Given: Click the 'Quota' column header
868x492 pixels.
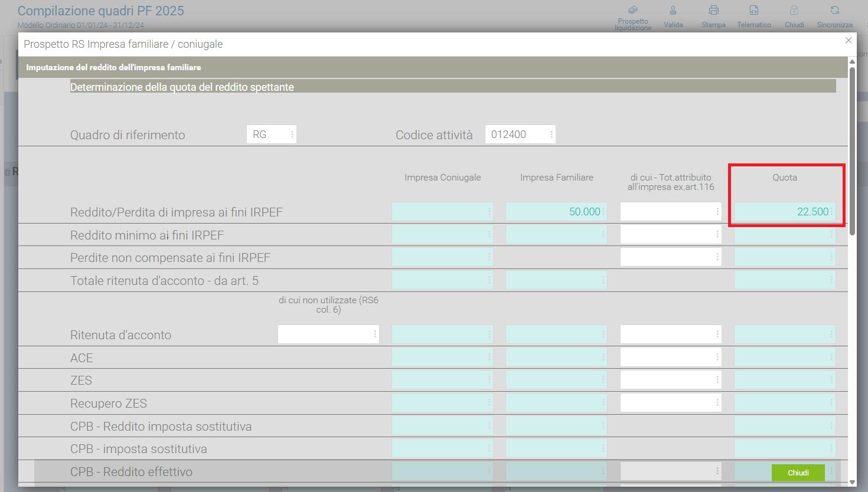Looking at the screenshot, I should point(785,178).
